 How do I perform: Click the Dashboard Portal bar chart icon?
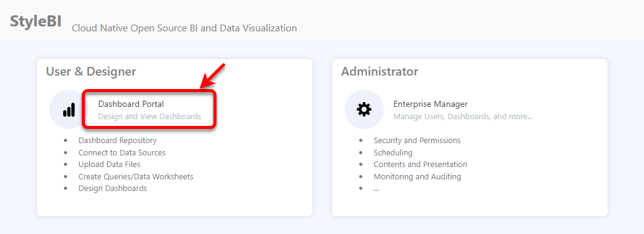(x=69, y=110)
